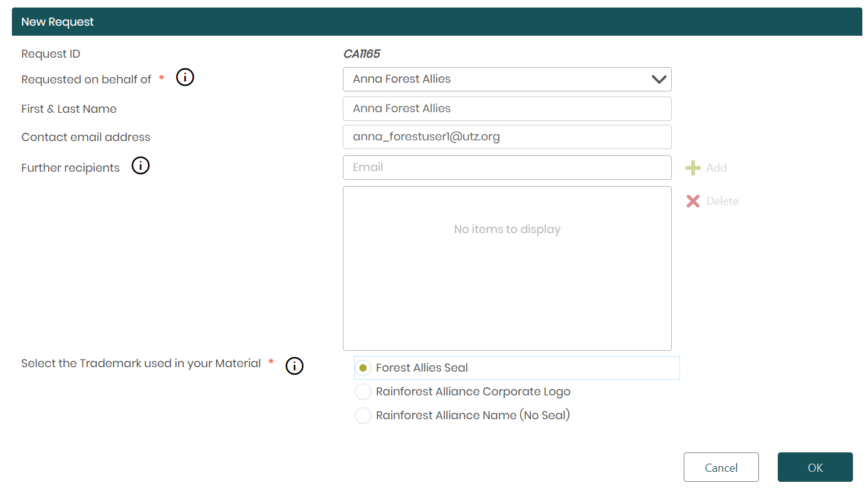This screenshot has height=500, width=868.
Task: Click the Further recipients label
Action: 70,168
